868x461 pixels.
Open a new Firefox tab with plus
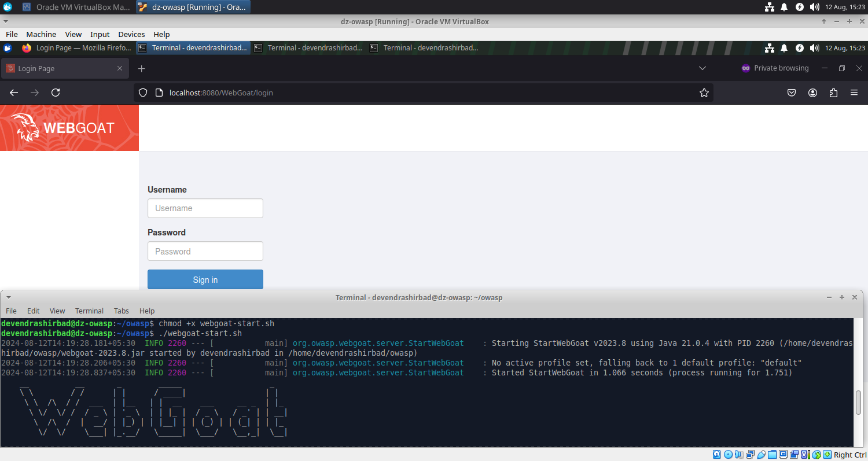(x=141, y=69)
